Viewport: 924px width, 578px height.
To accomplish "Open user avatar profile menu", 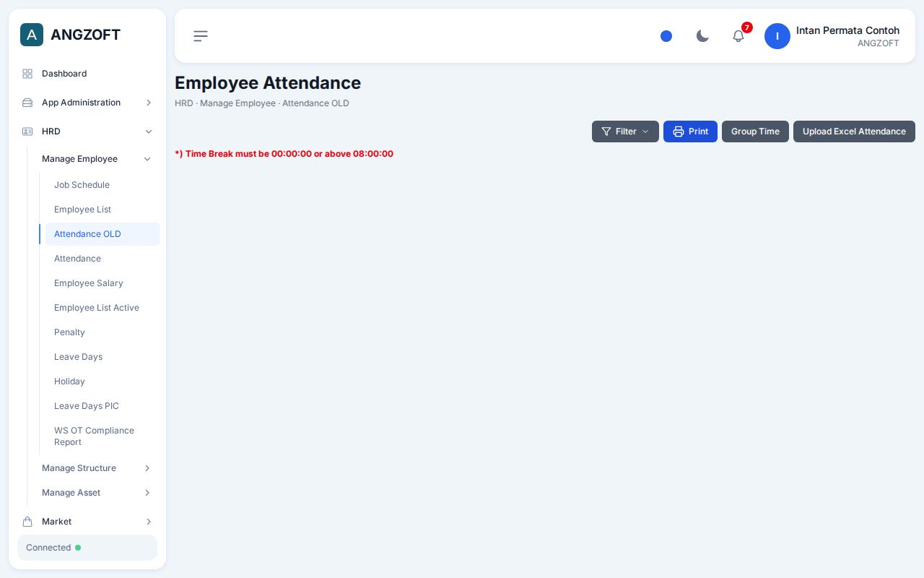I will coord(777,36).
